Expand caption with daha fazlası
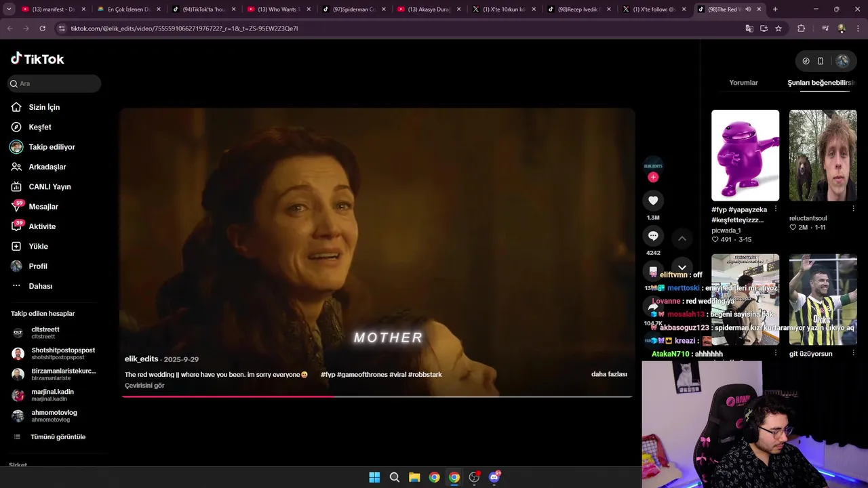Viewport: 868px width, 488px height. (609, 374)
